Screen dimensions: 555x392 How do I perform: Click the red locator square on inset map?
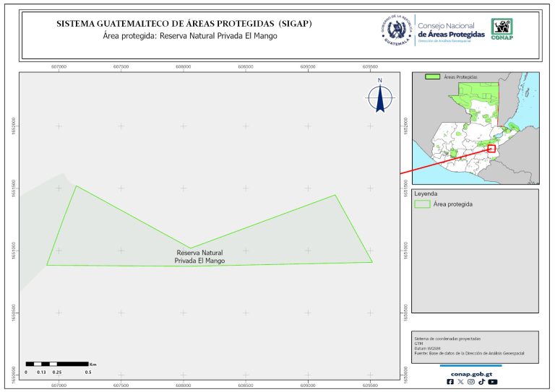pos(492,148)
